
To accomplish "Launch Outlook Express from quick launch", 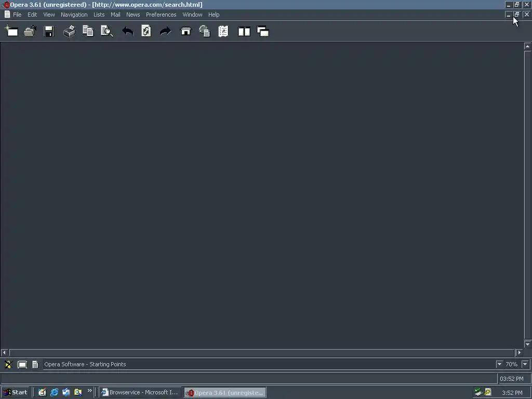I will tap(66, 393).
